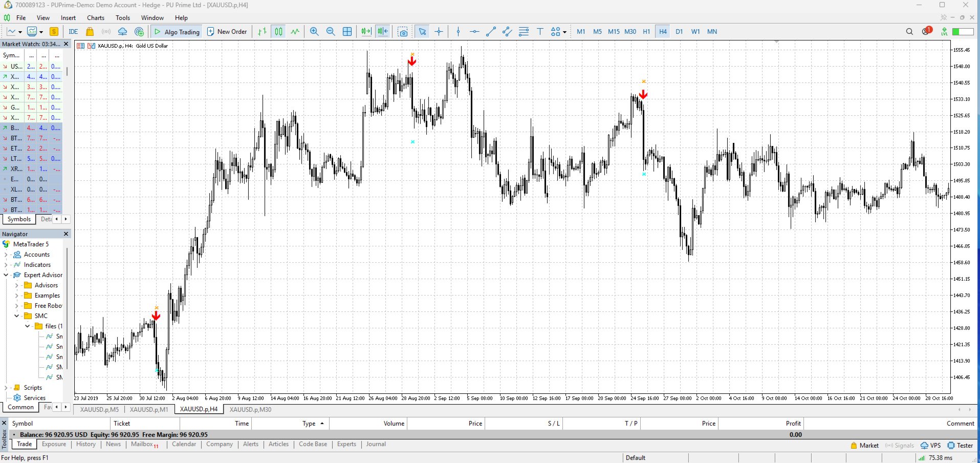Switch chart to bar chart mode
The image size is (980, 463).
262,32
